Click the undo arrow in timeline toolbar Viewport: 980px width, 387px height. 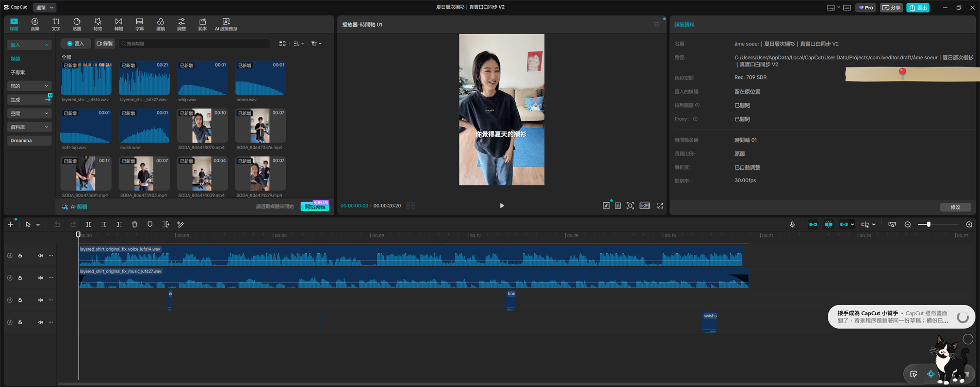pyautogui.click(x=57, y=224)
